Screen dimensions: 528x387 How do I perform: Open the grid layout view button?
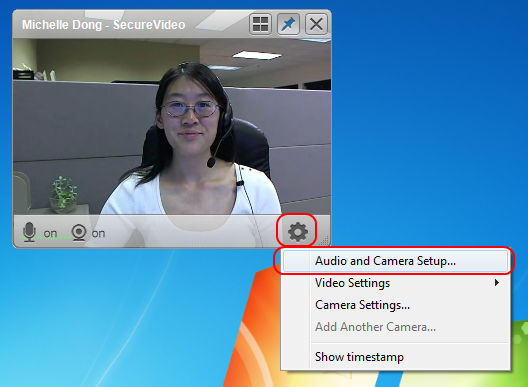tap(260, 24)
